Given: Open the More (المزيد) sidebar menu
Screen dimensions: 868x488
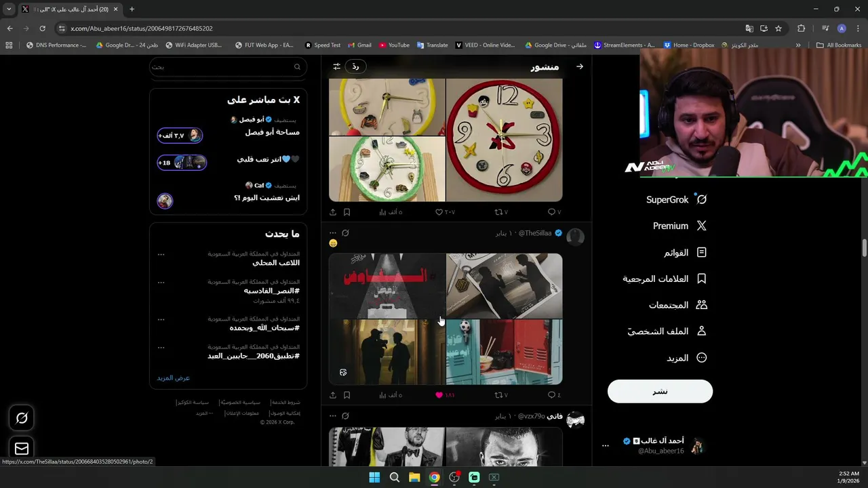Looking at the screenshot, I should coord(687,358).
